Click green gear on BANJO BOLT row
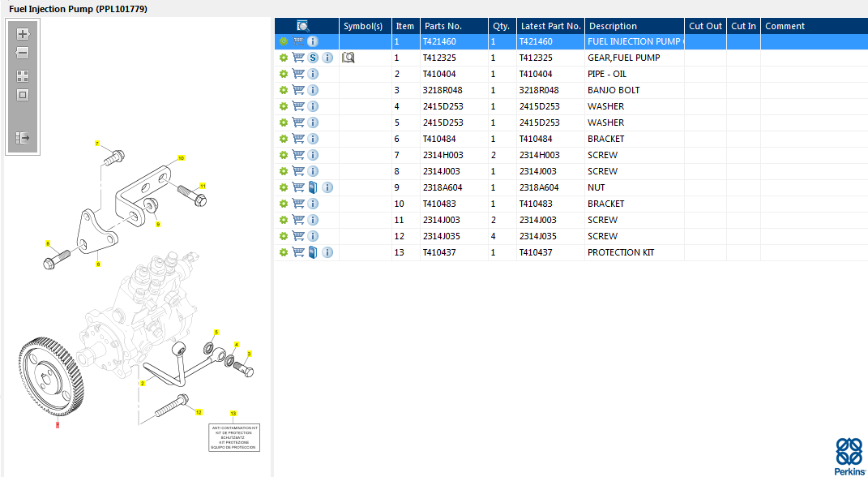 (x=284, y=90)
